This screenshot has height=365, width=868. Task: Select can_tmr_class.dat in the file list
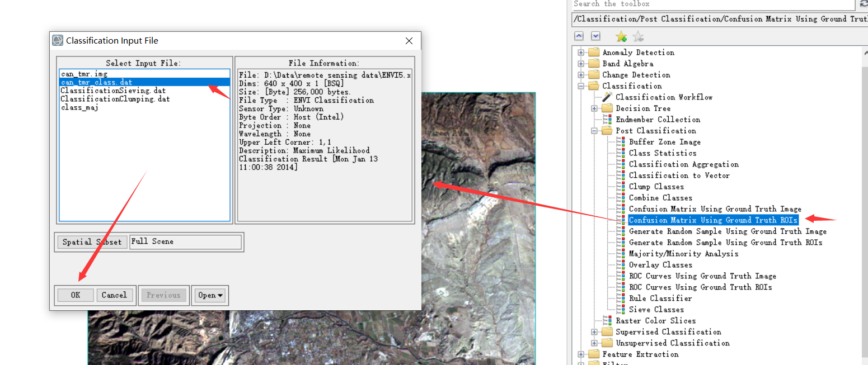pyautogui.click(x=145, y=82)
